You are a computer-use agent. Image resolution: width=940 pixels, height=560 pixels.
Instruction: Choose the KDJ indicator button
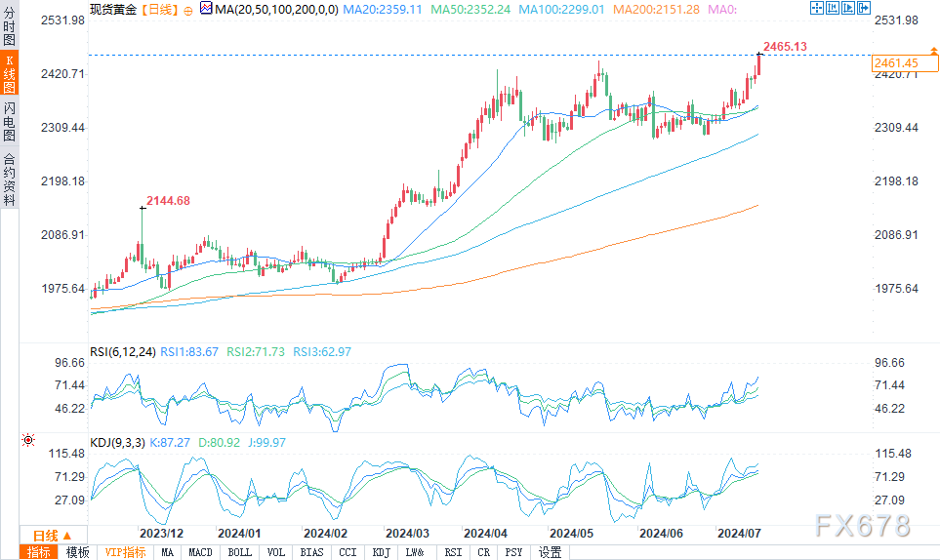click(x=382, y=552)
